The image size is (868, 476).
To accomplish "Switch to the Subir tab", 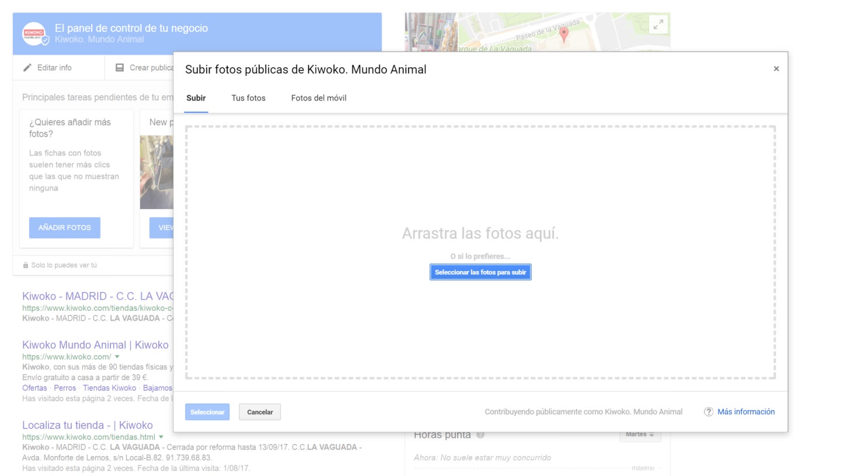I will click(x=196, y=98).
